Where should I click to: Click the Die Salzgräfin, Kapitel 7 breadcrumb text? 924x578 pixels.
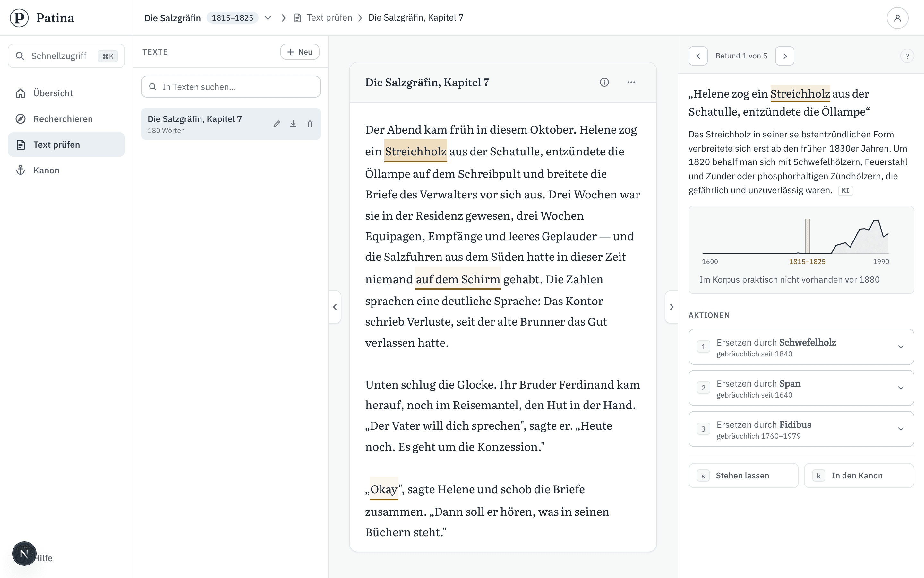coord(416,18)
